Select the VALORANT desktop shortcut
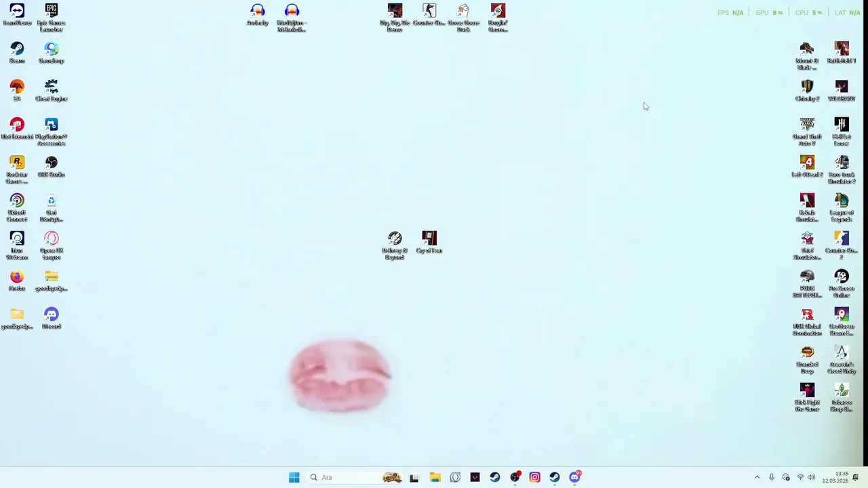868x488 pixels. coord(842,90)
